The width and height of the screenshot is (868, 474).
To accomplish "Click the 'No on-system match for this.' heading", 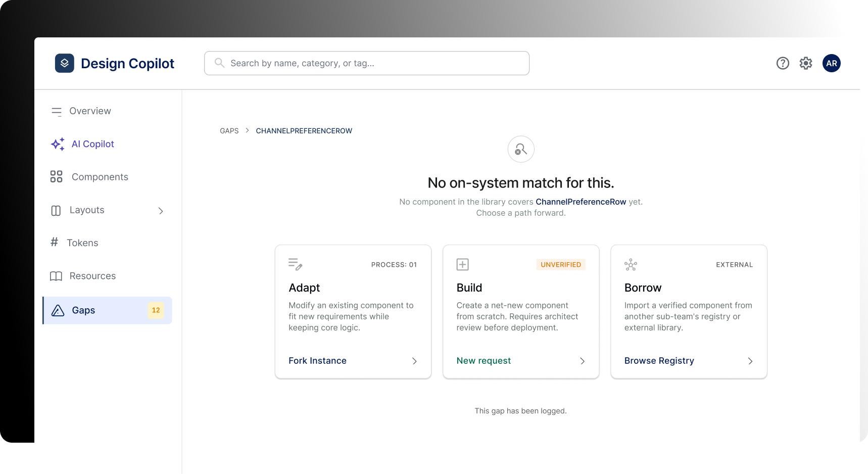I will (521, 183).
